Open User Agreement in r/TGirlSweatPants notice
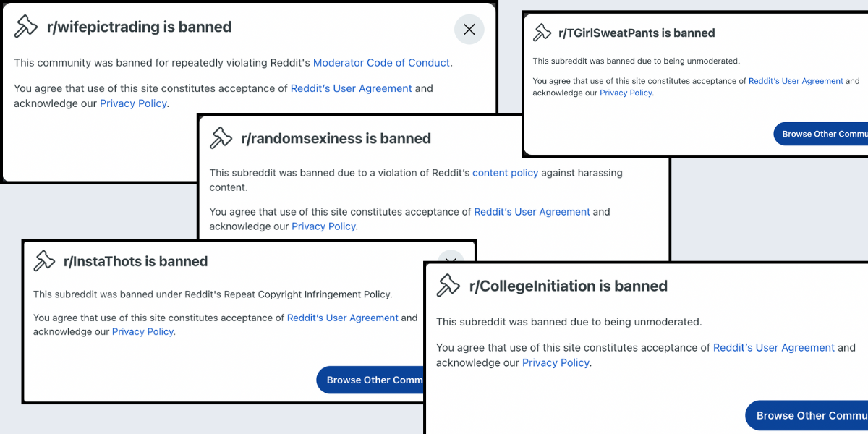 796,81
